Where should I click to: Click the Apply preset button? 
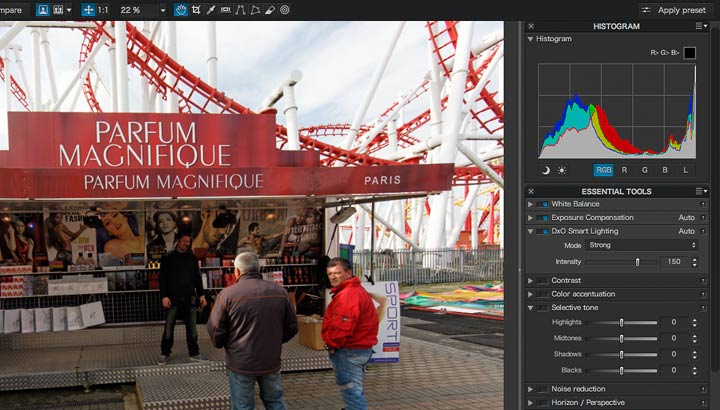[x=674, y=10]
